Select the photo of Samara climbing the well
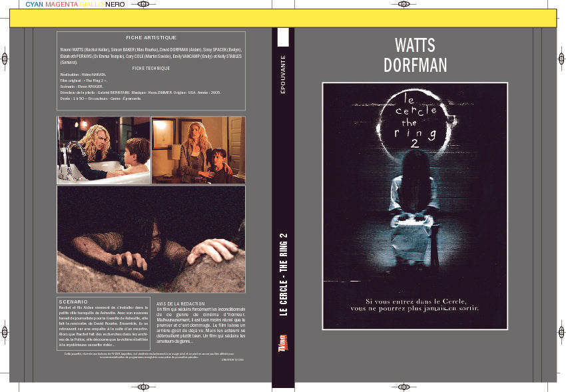The height and width of the screenshot is (392, 566). (151, 239)
